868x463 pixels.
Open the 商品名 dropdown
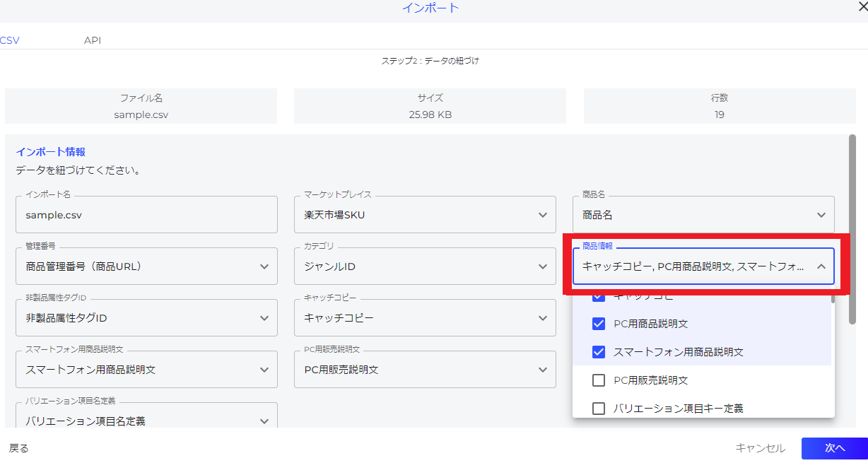pyautogui.click(x=703, y=215)
